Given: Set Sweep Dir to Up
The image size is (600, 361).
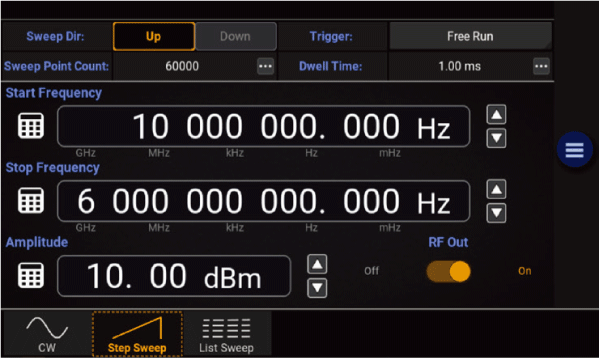Looking at the screenshot, I should pyautogui.click(x=154, y=36).
